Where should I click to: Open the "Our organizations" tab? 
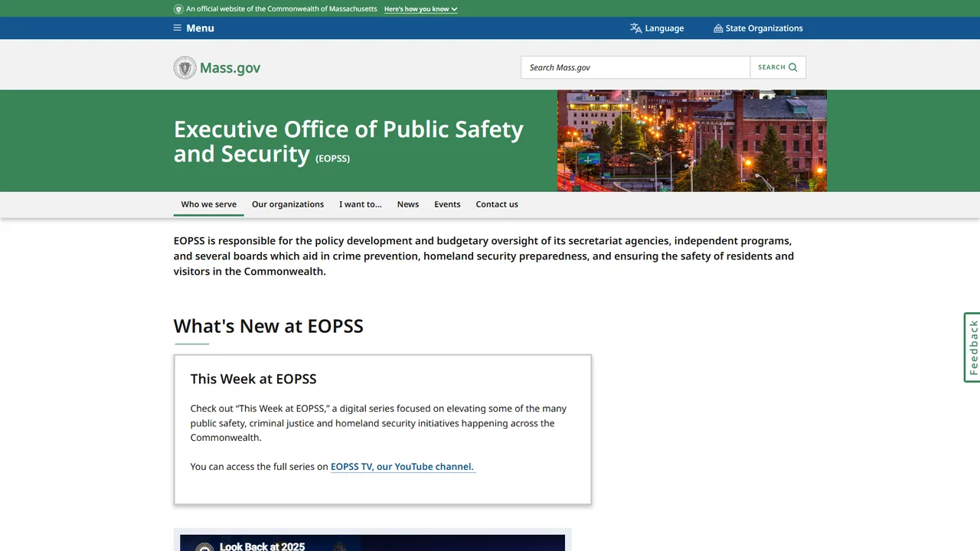[288, 204]
